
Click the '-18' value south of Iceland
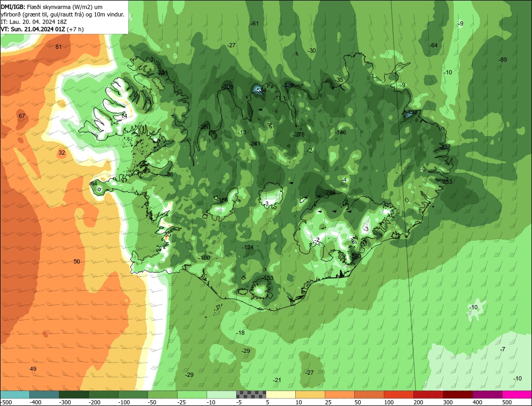click(240, 333)
